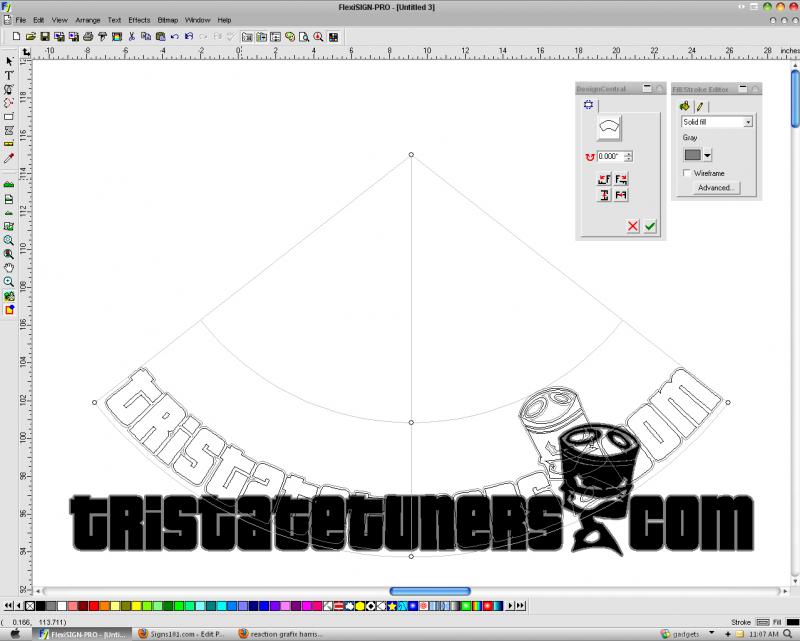Pick the red swatch in the color palette
The height and width of the screenshot is (641, 800).
94,606
